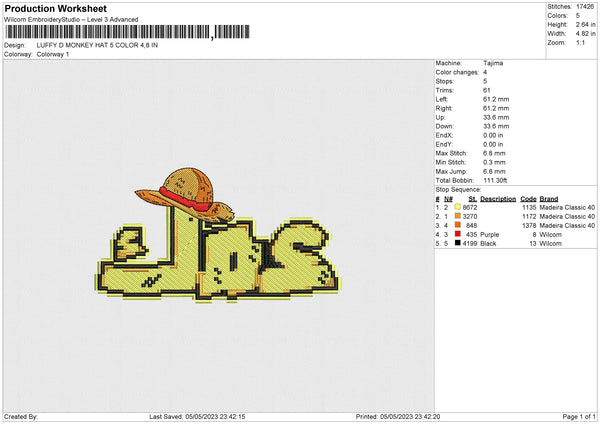Click the Left measurement 61.2 mm

pyautogui.click(x=496, y=99)
